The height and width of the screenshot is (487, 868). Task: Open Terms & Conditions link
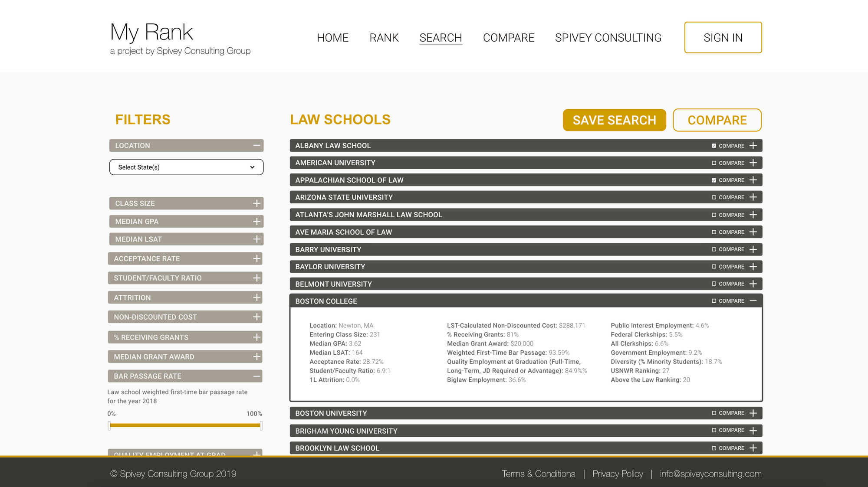pyautogui.click(x=539, y=474)
